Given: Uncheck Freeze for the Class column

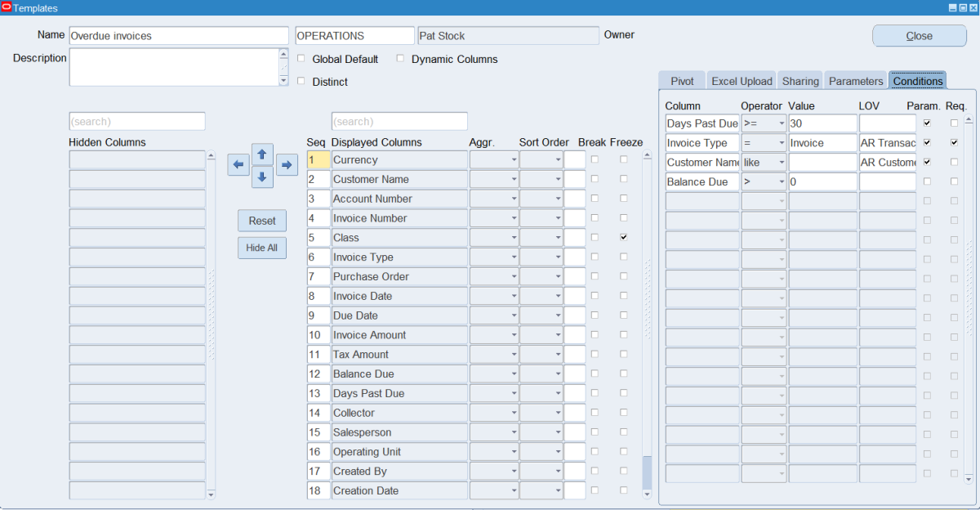Looking at the screenshot, I should (x=624, y=237).
